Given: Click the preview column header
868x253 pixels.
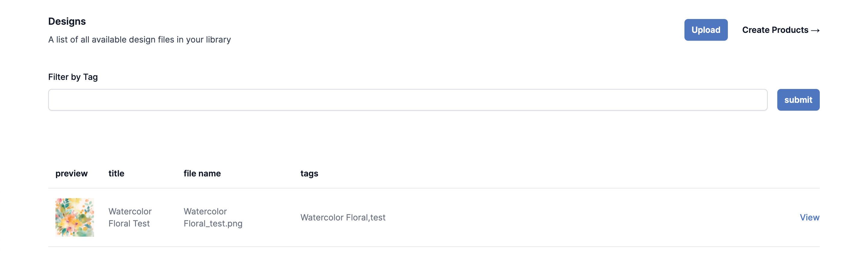Looking at the screenshot, I should coord(71,173).
